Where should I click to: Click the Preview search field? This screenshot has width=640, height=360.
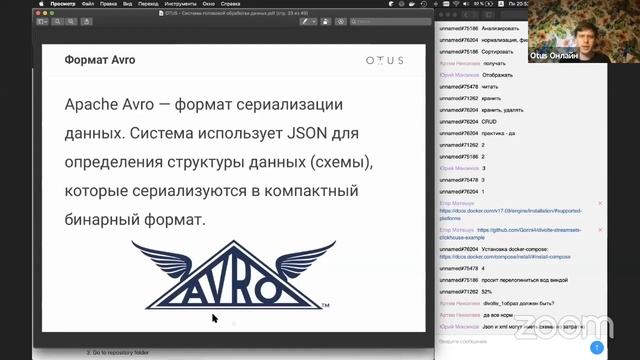390,22
